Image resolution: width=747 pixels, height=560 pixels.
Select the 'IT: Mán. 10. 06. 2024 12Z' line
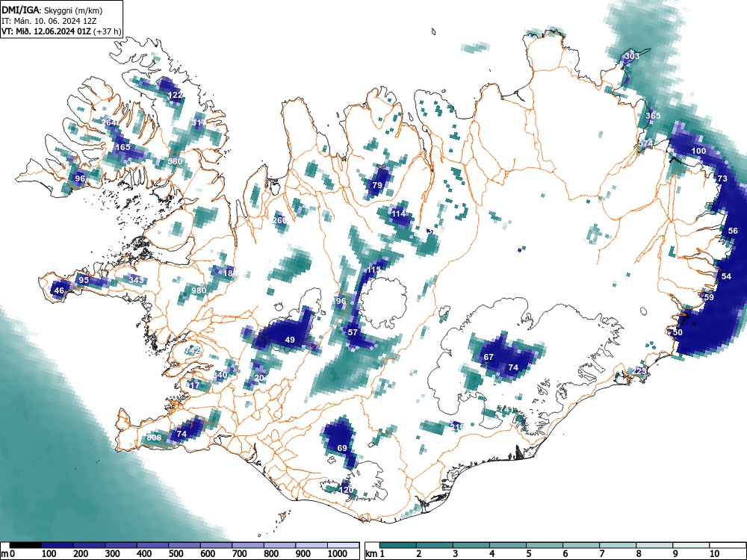point(48,21)
